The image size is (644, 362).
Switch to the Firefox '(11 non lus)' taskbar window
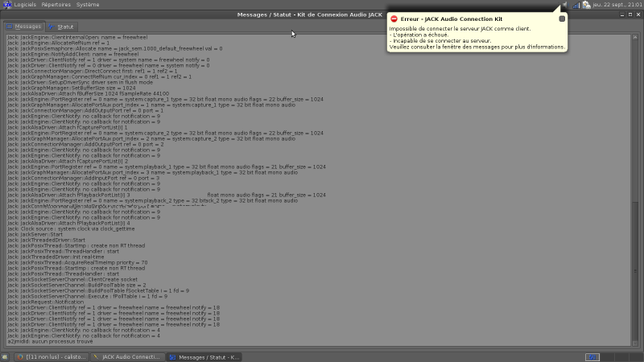tap(52, 357)
